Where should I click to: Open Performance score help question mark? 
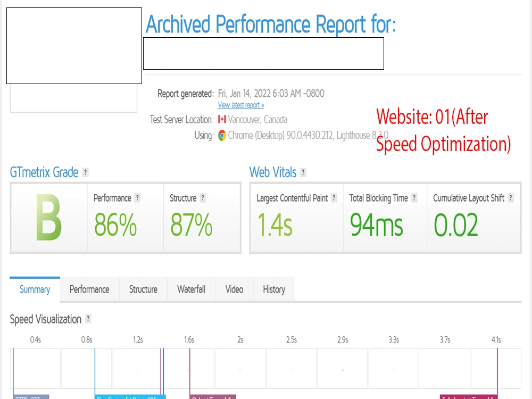tap(137, 198)
